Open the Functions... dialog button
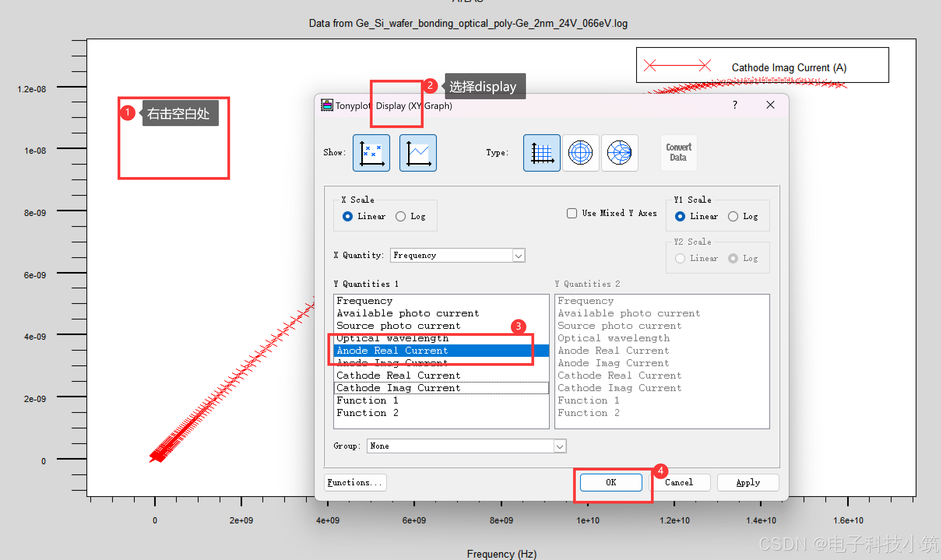This screenshot has width=941, height=560. pyautogui.click(x=355, y=483)
